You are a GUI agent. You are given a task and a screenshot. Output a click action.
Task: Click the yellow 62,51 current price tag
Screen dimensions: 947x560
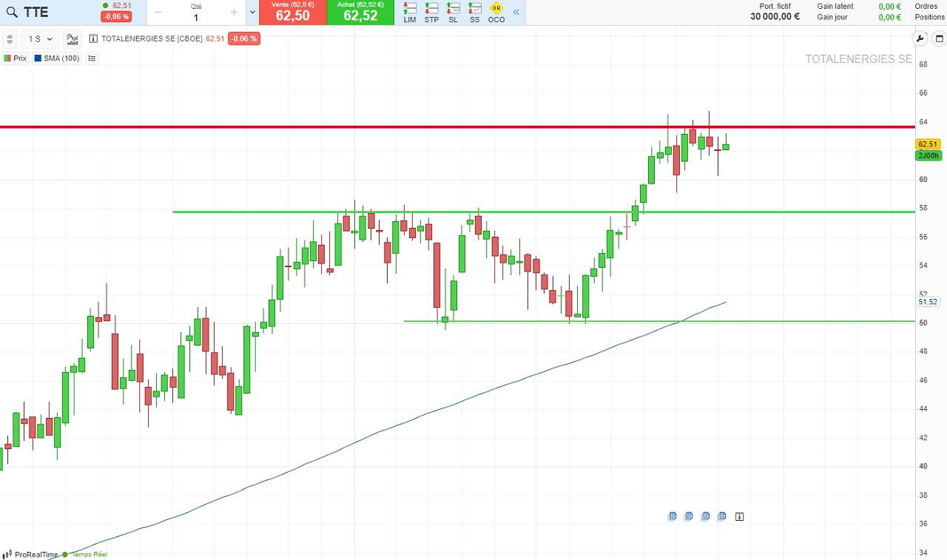point(928,144)
